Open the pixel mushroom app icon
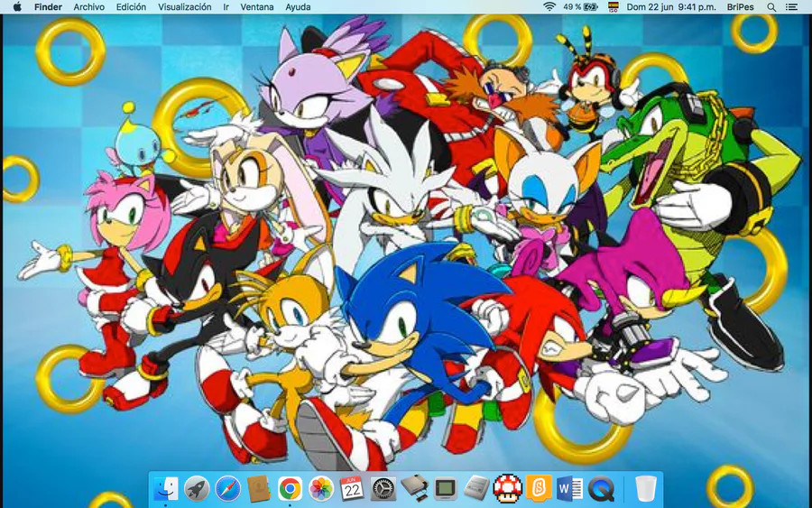Image resolution: width=812 pixels, height=508 pixels. click(507, 488)
